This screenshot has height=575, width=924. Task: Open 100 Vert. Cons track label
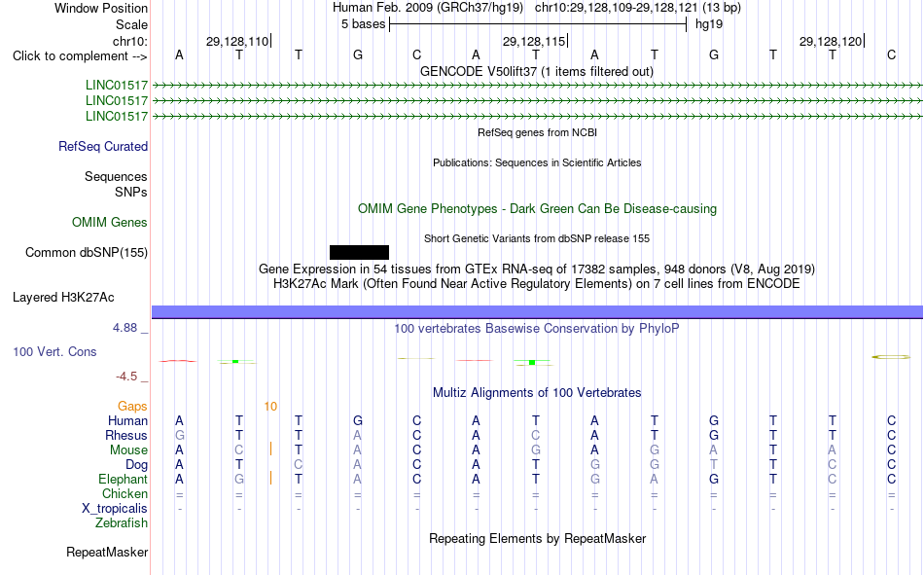54,352
